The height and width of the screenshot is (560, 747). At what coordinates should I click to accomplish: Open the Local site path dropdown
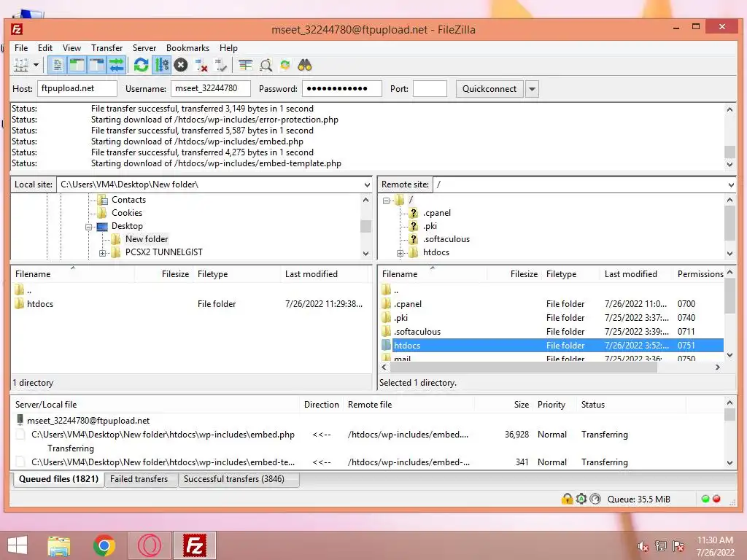[367, 184]
